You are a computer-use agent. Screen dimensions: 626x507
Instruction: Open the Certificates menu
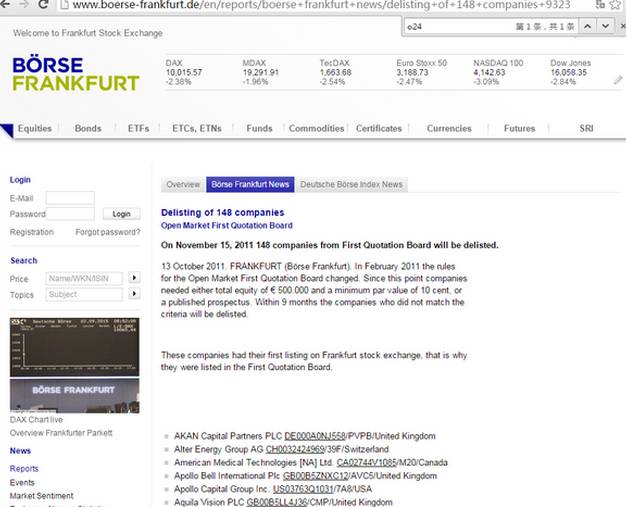point(379,129)
